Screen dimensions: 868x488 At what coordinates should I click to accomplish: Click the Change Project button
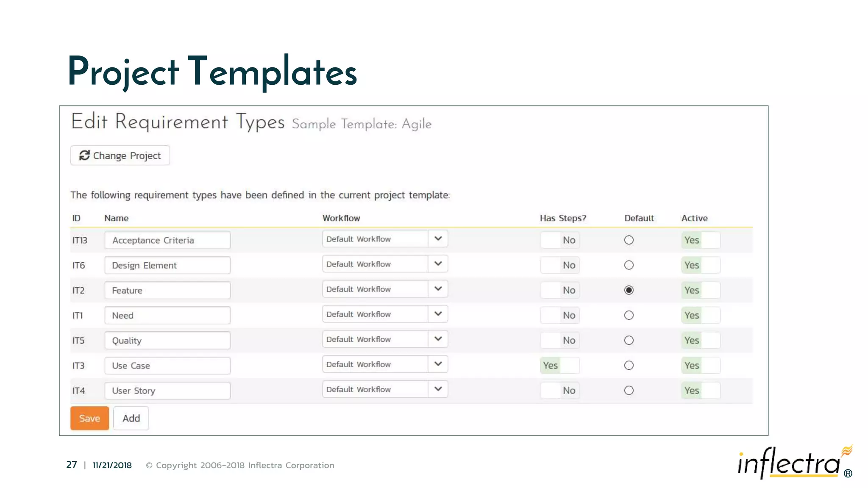pos(120,155)
